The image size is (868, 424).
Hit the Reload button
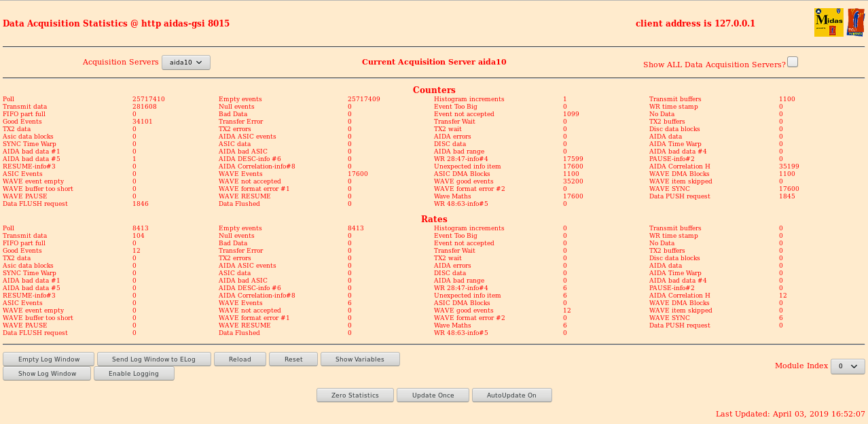[240, 359]
